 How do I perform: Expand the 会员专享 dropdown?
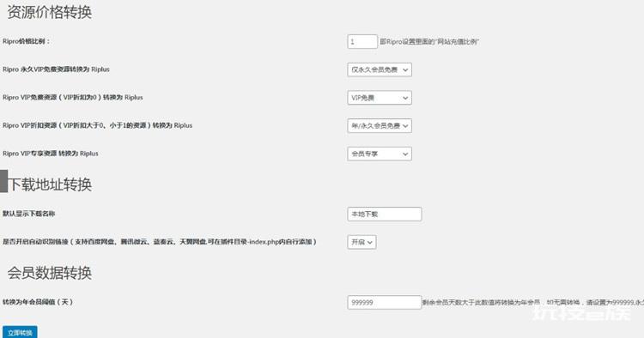(380, 154)
